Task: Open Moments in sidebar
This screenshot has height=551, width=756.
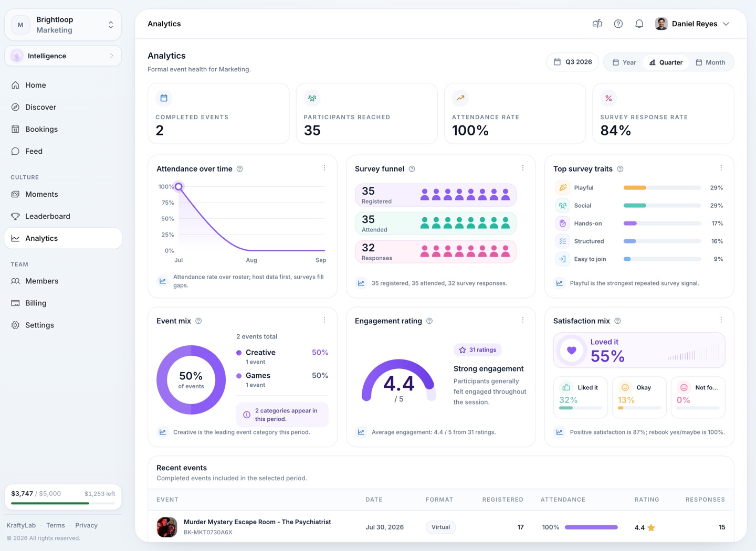Action: [x=63, y=194]
